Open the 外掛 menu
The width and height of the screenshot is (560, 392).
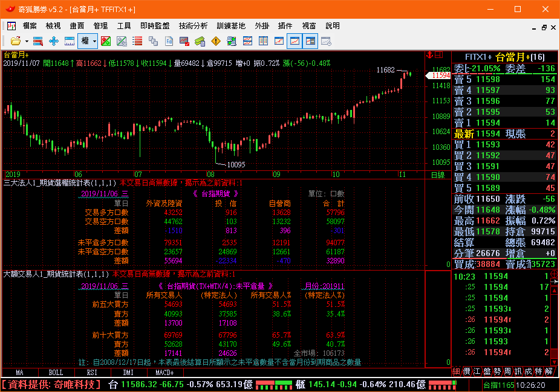point(262,26)
